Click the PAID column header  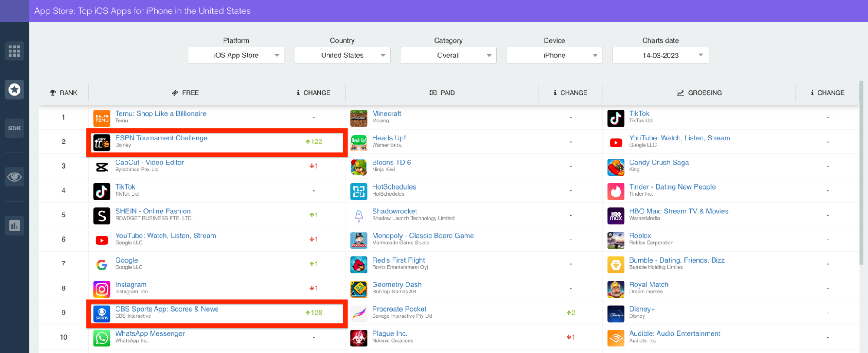[442, 93]
